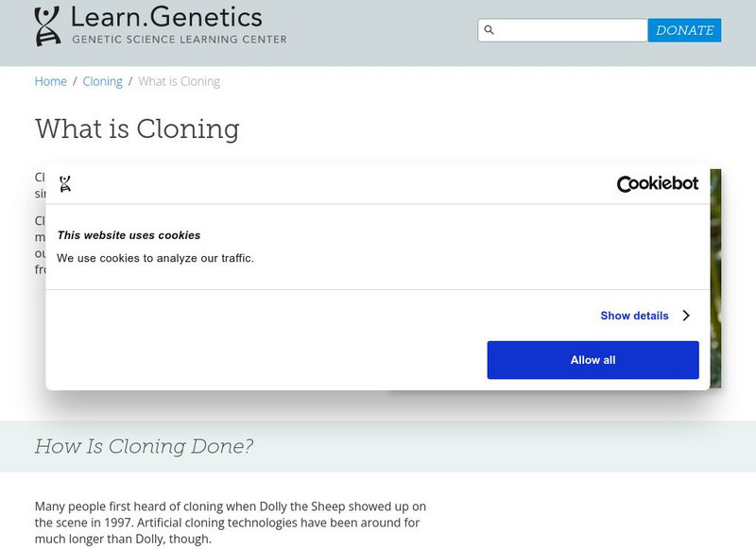Click the Genetic Science Learning Center subtitle

tap(179, 40)
